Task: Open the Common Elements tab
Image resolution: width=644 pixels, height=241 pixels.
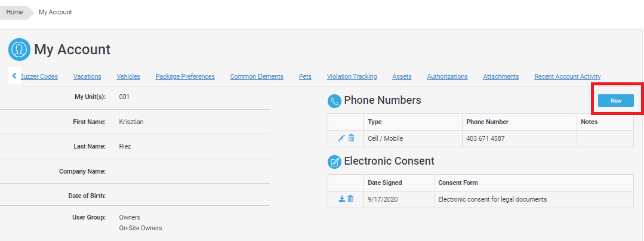Action: pos(257,76)
